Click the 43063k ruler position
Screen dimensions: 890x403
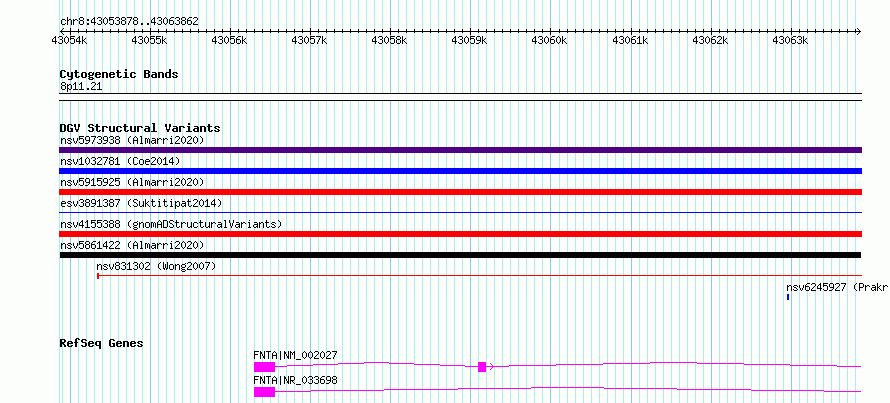tap(790, 41)
